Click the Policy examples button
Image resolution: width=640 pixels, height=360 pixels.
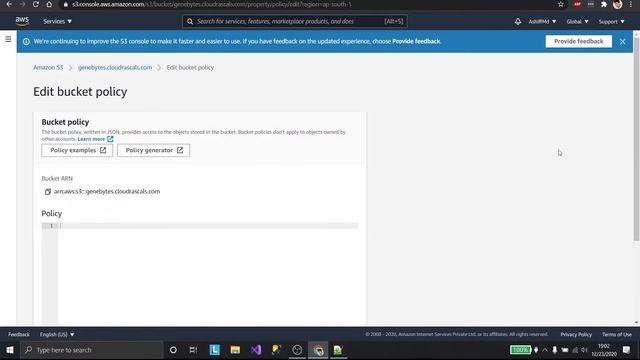click(x=77, y=150)
